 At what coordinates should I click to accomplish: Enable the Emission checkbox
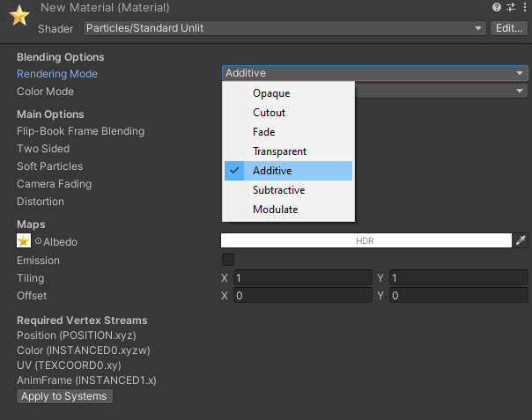(228, 260)
